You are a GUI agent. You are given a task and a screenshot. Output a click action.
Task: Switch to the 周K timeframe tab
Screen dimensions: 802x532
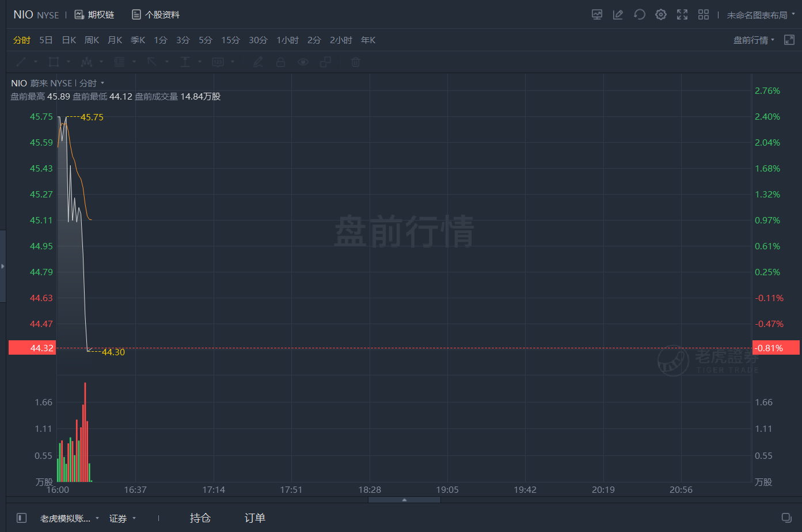pyautogui.click(x=92, y=40)
